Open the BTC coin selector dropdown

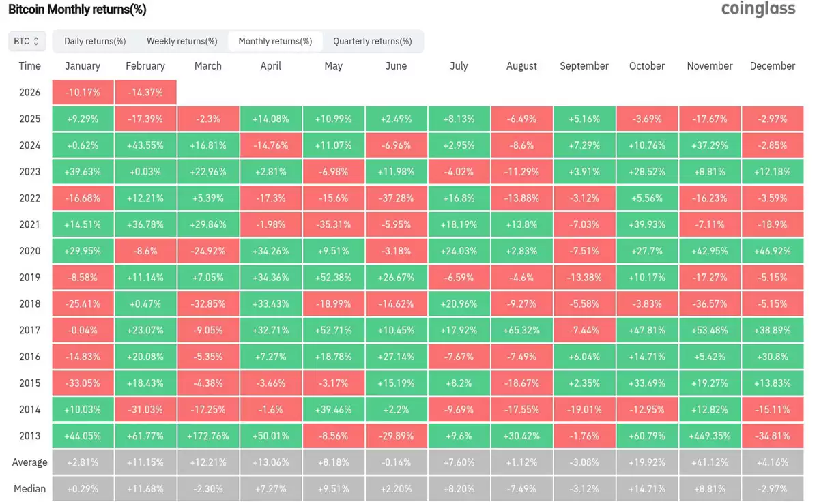pos(27,41)
